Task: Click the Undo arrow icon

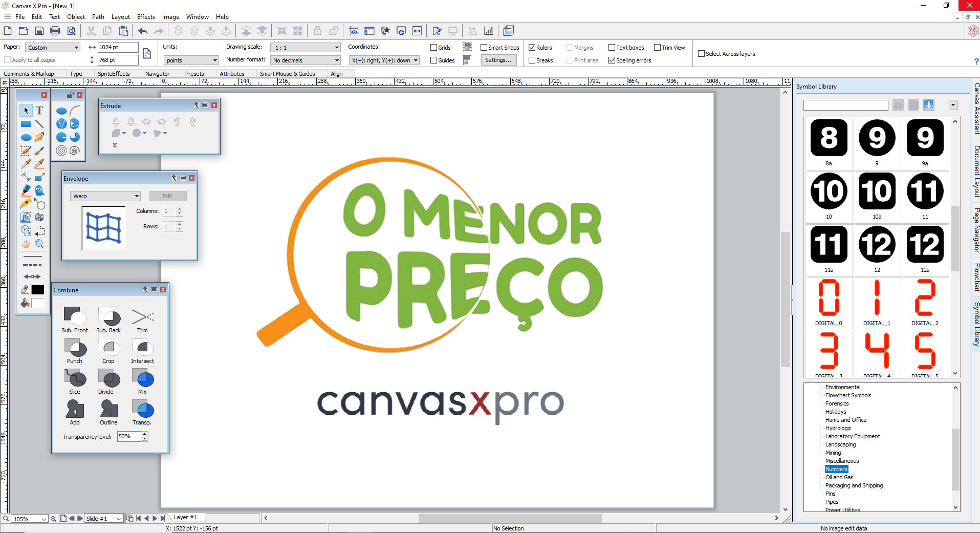Action: [143, 31]
